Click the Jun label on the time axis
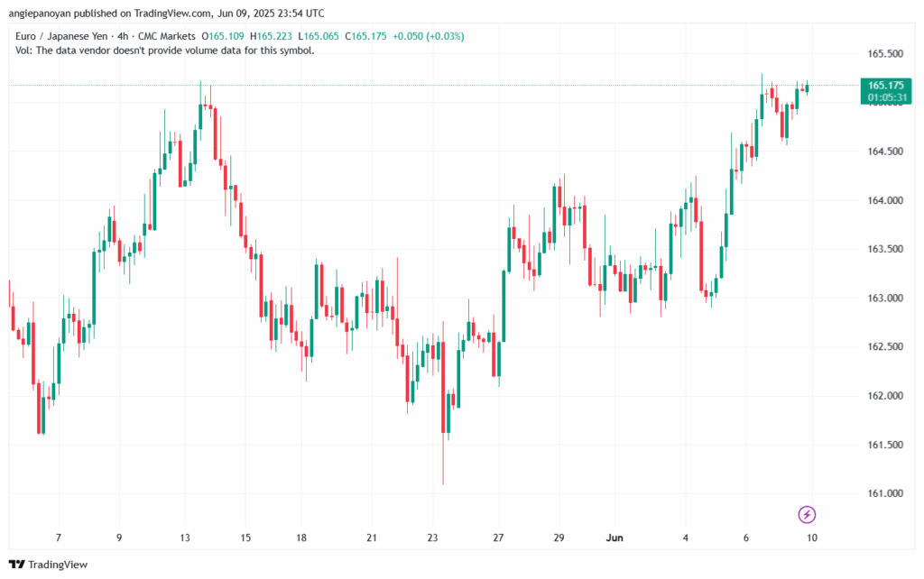 click(614, 538)
